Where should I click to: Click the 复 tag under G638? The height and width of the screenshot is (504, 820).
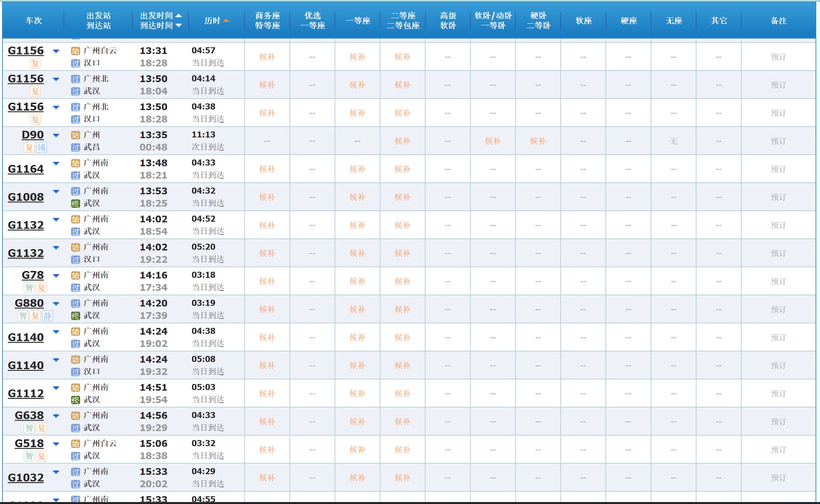click(42, 428)
